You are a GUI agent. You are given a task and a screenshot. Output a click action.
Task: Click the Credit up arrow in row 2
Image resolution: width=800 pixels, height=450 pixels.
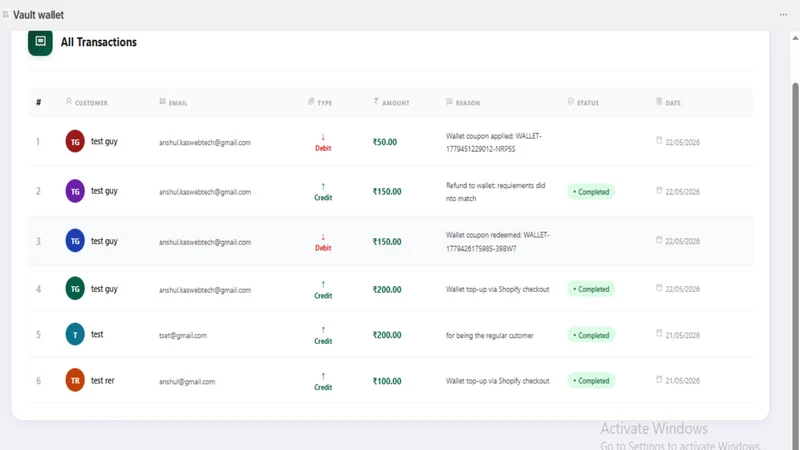(x=323, y=187)
